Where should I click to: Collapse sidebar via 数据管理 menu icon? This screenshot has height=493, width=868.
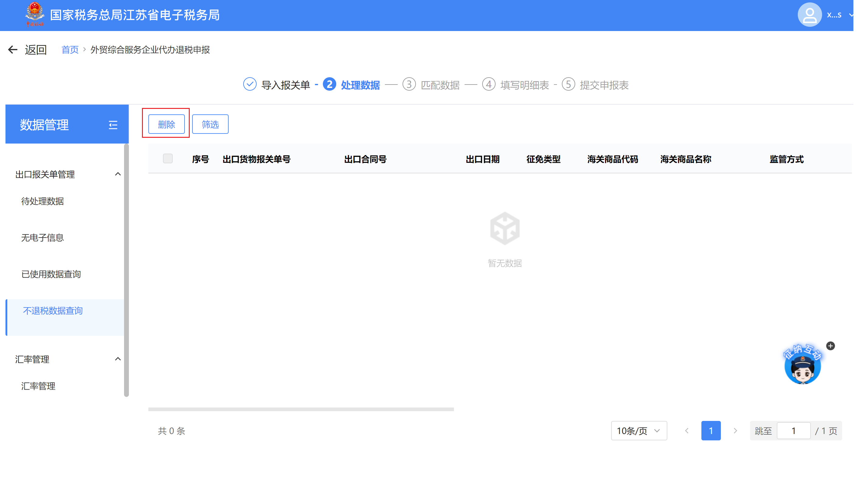(113, 125)
